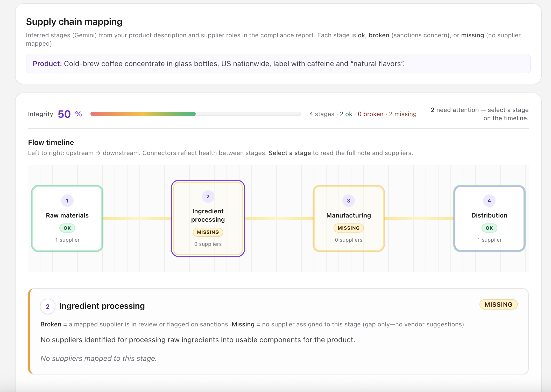Viewport: 551px width, 392px height.
Task: Click the large MISSING badge in detail panel
Action: 498,305
